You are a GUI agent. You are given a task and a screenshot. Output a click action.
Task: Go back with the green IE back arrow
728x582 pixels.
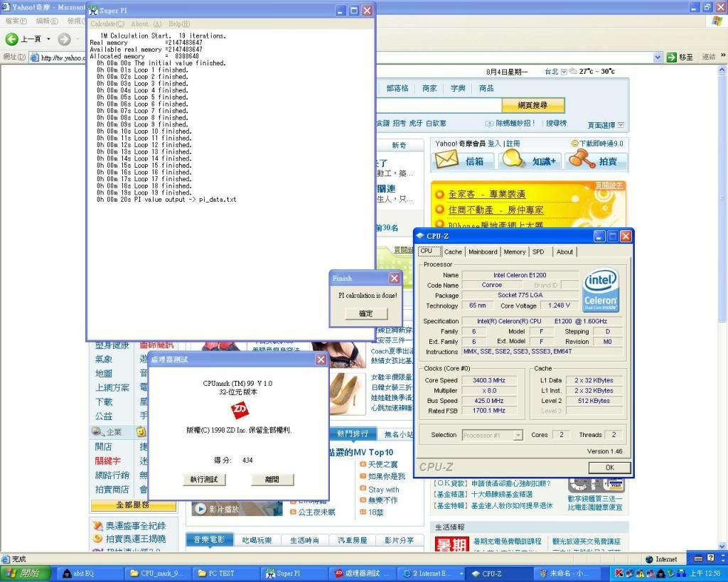pyautogui.click(x=11, y=40)
